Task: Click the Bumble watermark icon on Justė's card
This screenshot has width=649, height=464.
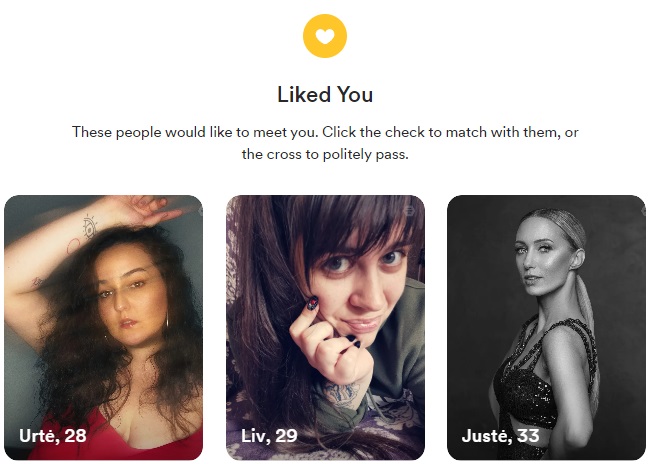Action: (644, 211)
